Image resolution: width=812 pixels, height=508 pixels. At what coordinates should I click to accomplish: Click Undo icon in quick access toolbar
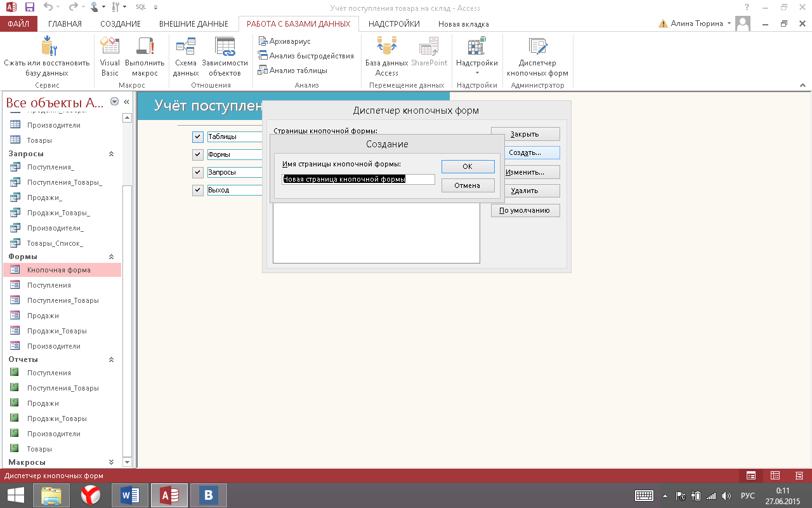click(x=49, y=8)
